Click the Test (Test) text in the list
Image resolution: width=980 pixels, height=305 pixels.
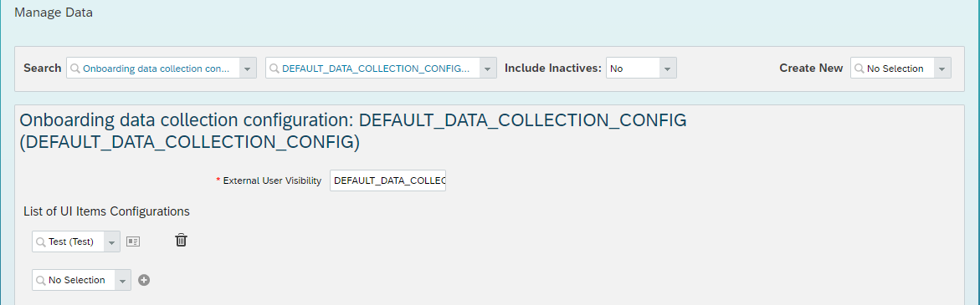click(x=71, y=242)
